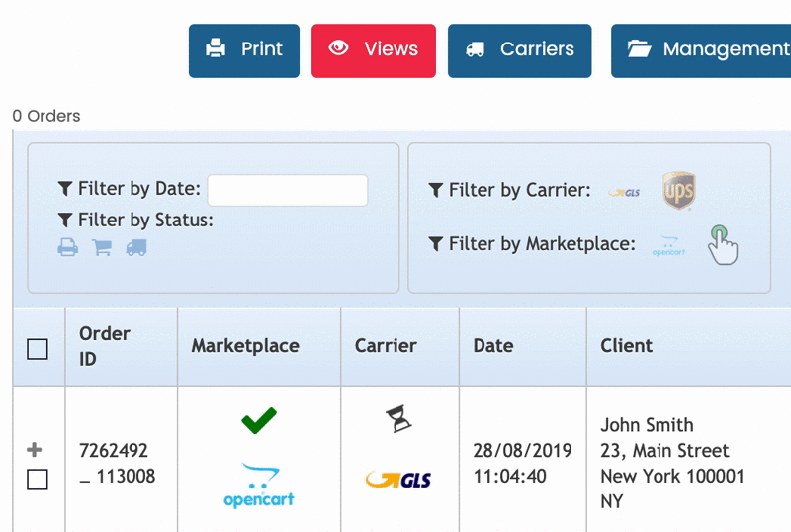Expand order row with plus icon
Viewport: 791px width, 532px height.
point(34,449)
